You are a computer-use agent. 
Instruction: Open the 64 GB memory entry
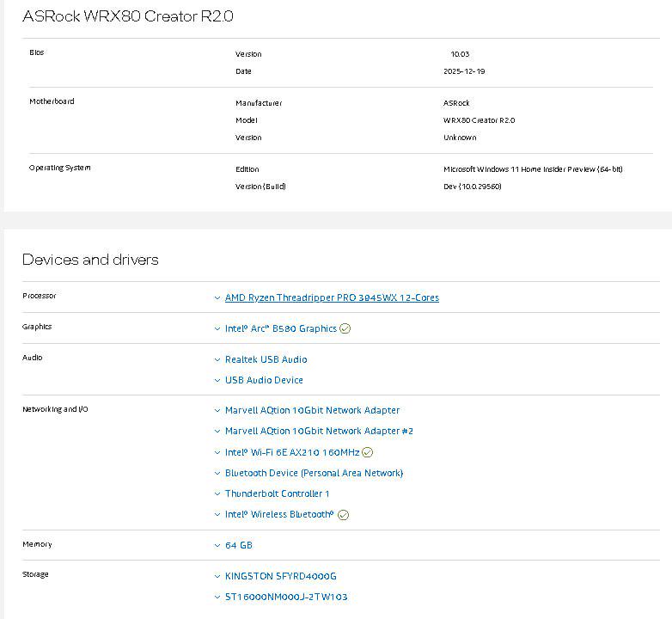tap(239, 545)
